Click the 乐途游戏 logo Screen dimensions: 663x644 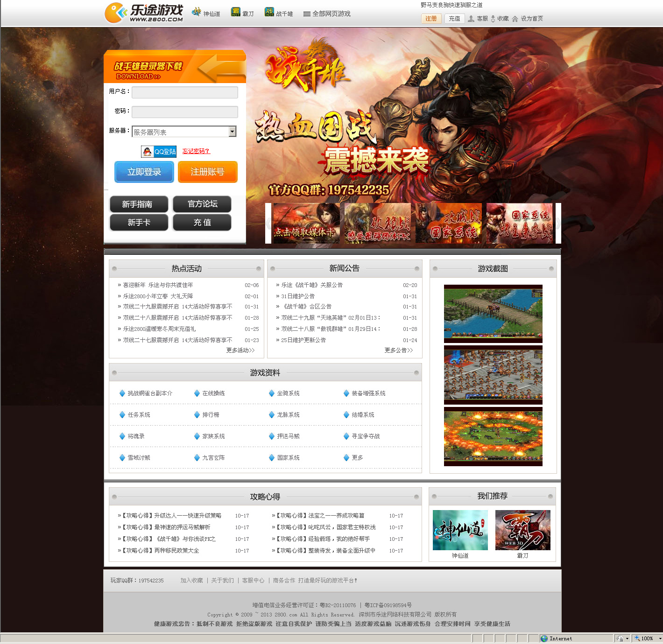pyautogui.click(x=144, y=13)
